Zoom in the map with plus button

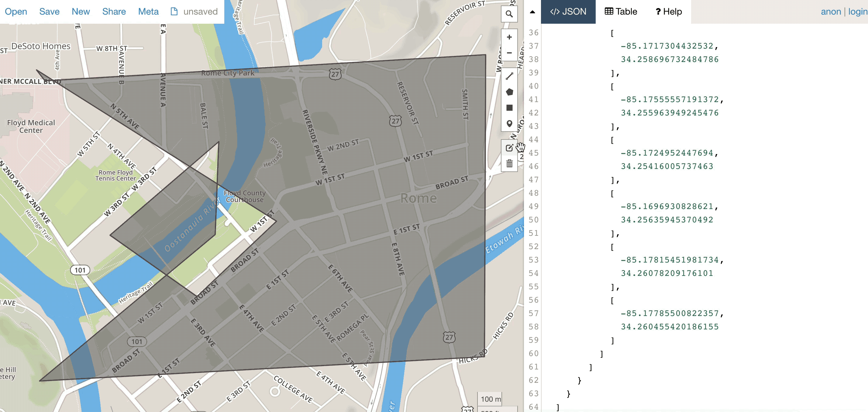tap(509, 37)
